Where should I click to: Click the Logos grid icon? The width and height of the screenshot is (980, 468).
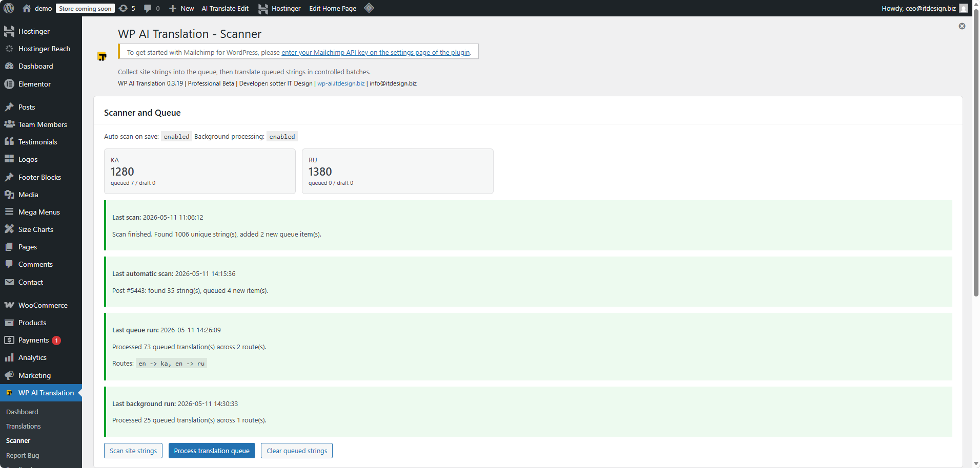point(9,159)
